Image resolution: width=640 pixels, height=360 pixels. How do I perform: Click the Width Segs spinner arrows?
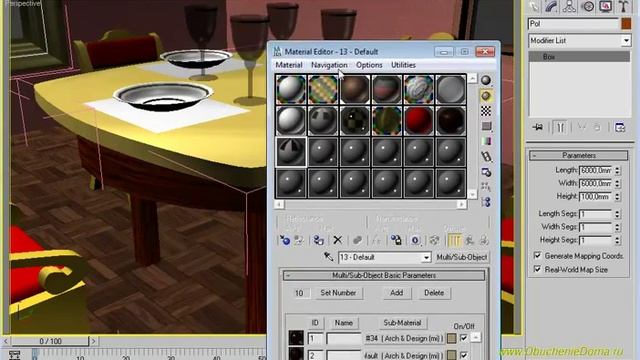pos(617,227)
